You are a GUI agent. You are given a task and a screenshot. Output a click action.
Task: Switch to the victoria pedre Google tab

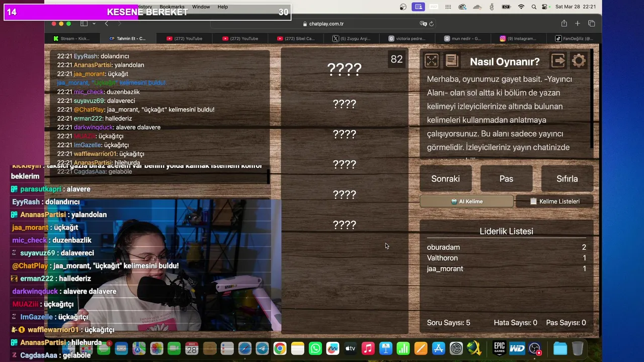408,38
